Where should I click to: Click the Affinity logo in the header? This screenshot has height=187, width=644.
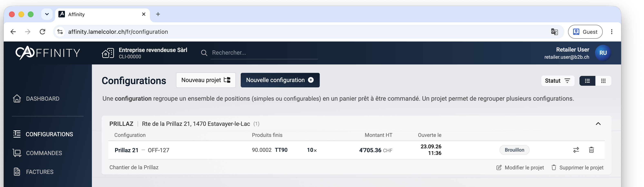tap(48, 53)
